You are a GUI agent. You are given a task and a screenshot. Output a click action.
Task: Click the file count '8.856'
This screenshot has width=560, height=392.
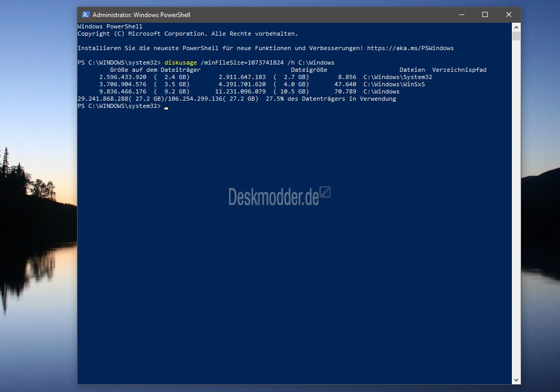347,77
